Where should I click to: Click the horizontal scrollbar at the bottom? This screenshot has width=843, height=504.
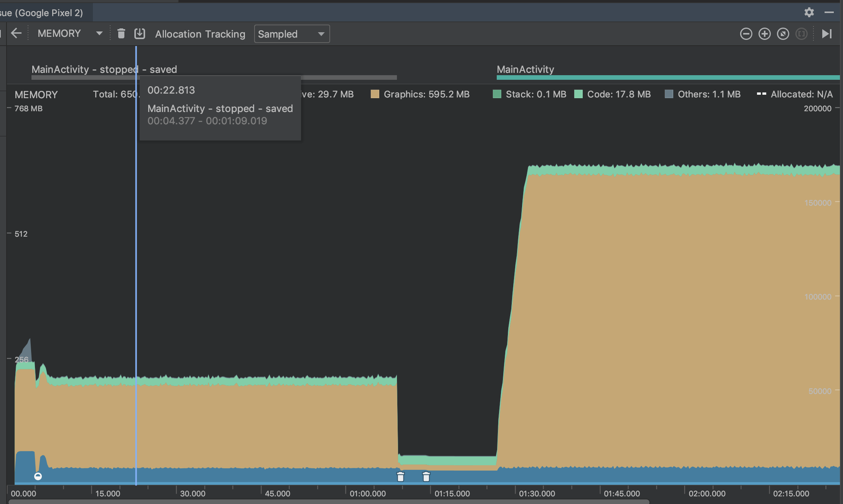point(329,502)
